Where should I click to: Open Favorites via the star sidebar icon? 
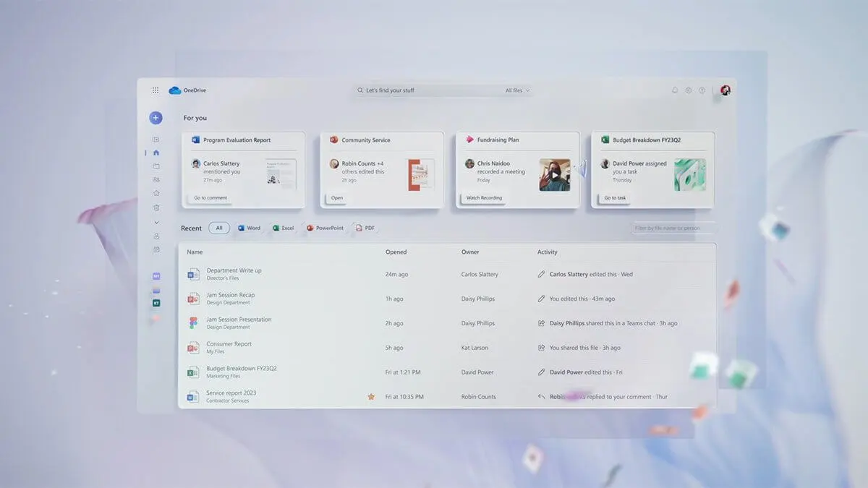point(155,192)
